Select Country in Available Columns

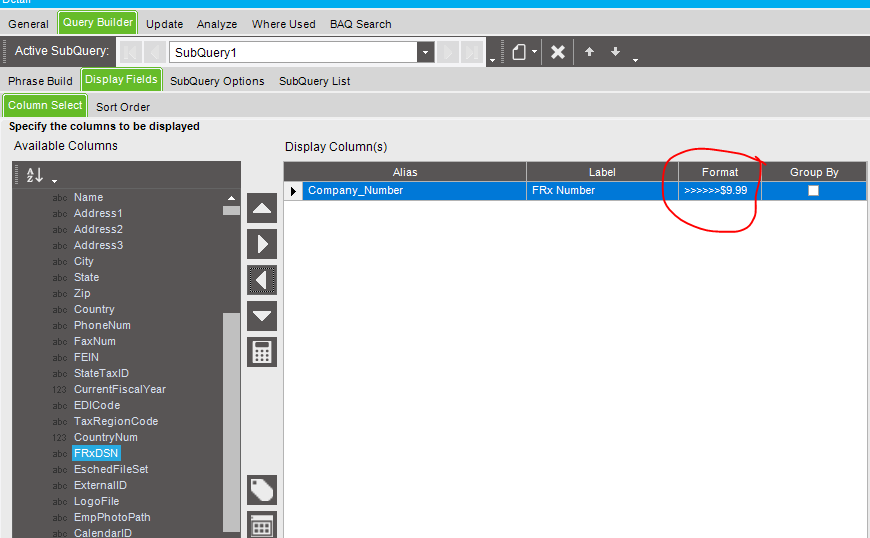click(94, 309)
